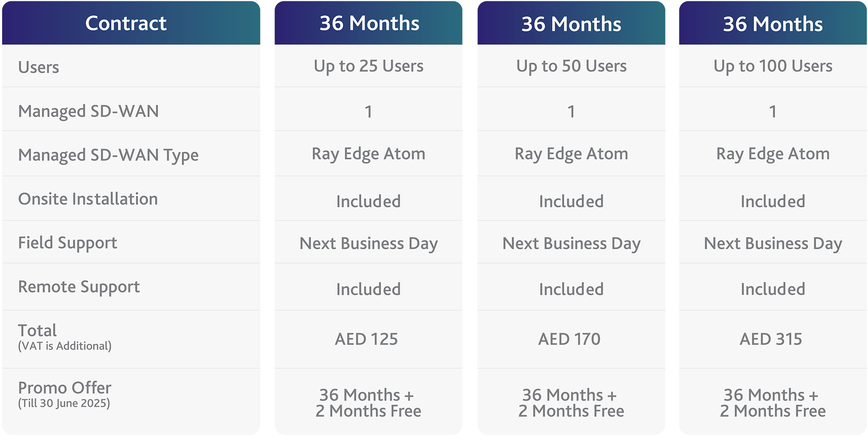Viewport: 868px width, 440px height.
Task: Select the Remote Support row label
Action: 79,287
